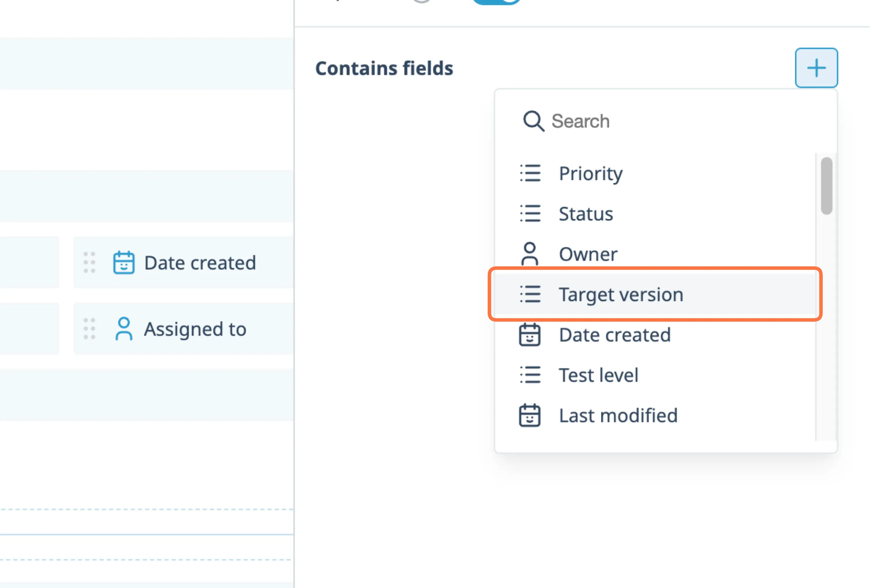Click the list icon beside Test level
This screenshot has height=588, width=870.
[530, 375]
